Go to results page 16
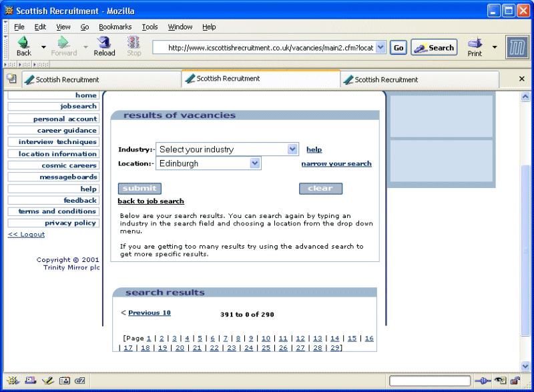534x392 pixels. coord(369,338)
